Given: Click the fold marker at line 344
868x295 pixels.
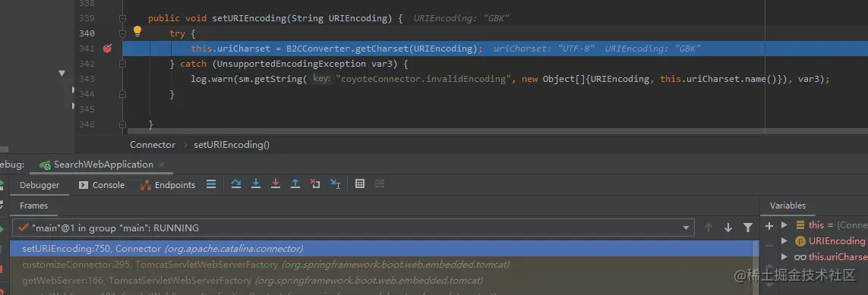Looking at the screenshot, I should tap(123, 95).
